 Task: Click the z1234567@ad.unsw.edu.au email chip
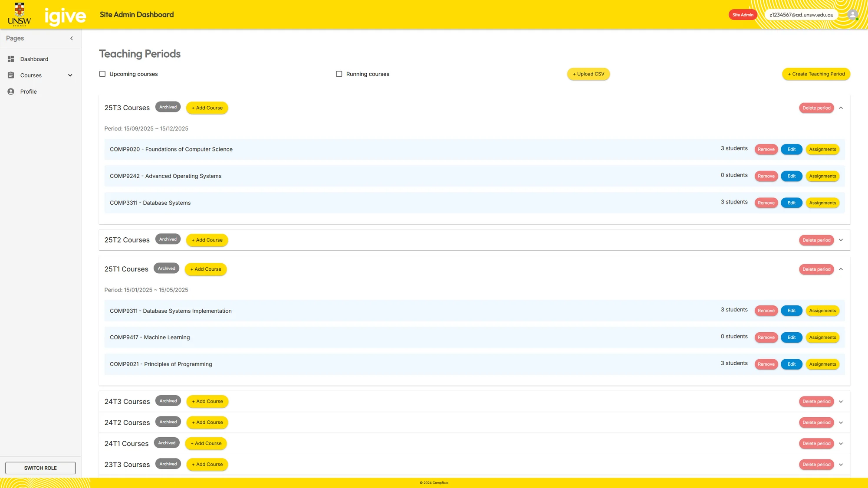pos(801,15)
